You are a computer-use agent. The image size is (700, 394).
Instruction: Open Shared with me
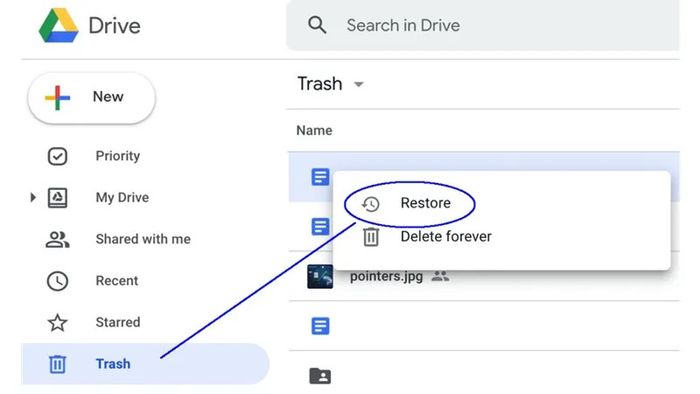click(143, 239)
